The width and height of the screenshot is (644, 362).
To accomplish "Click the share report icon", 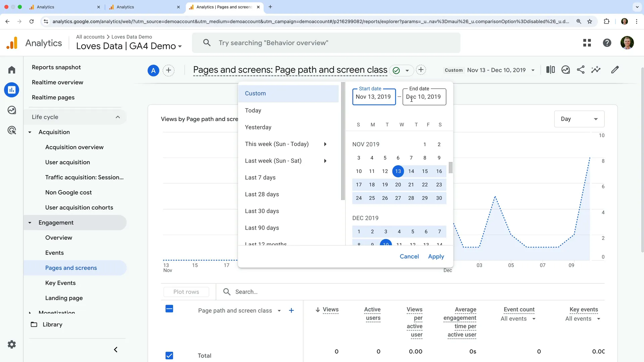I will click(581, 70).
